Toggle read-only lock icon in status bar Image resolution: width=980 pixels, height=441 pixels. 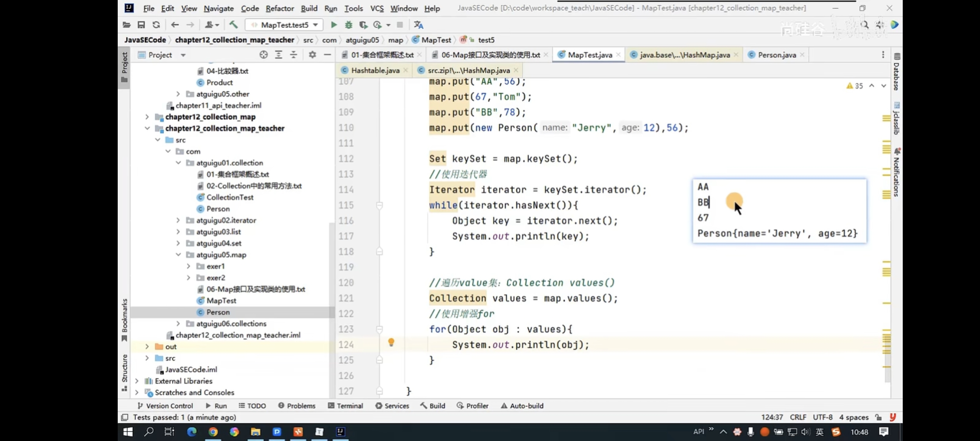point(878,417)
